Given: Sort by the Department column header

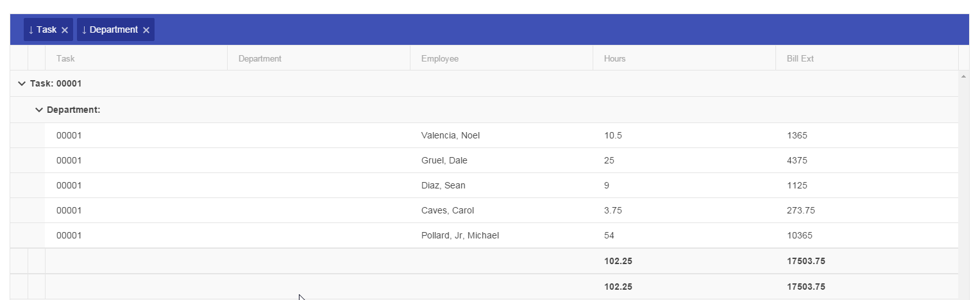Looking at the screenshot, I should [260, 58].
